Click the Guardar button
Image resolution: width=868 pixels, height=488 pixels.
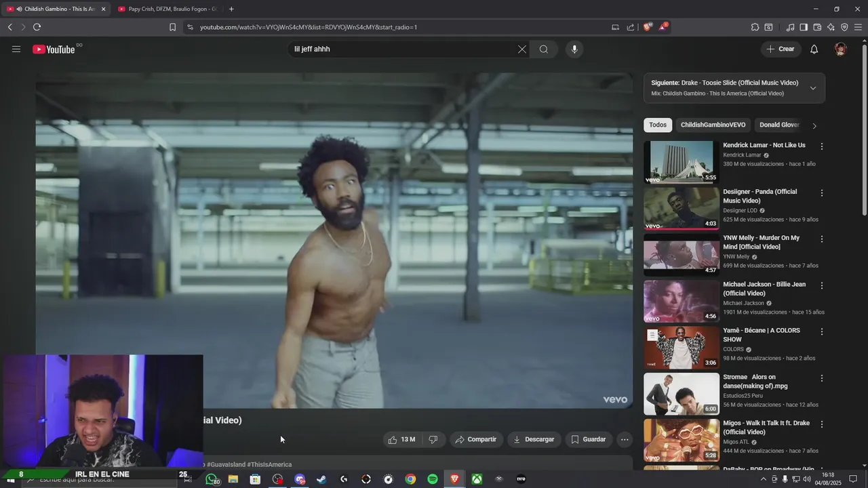588,439
